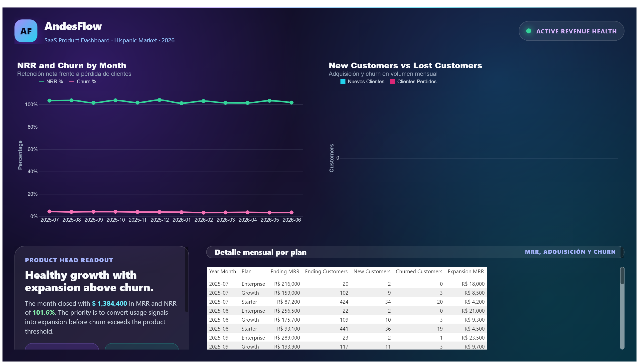
Task: Click the 101.6% NRR value
Action: 43,312
